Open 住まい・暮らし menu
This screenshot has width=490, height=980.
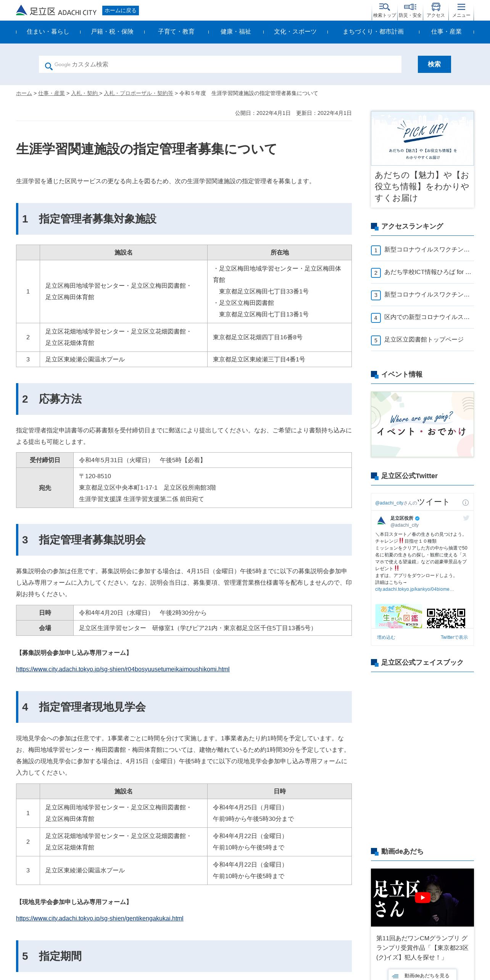coord(48,32)
